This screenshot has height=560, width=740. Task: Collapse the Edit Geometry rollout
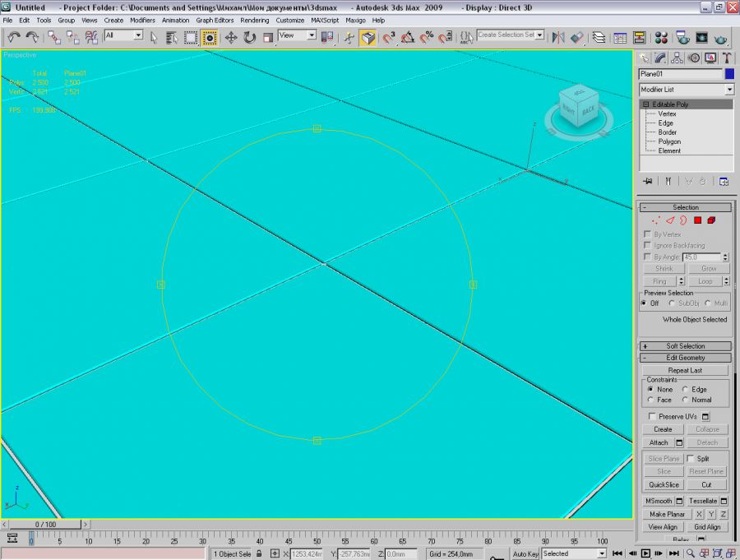coord(685,358)
